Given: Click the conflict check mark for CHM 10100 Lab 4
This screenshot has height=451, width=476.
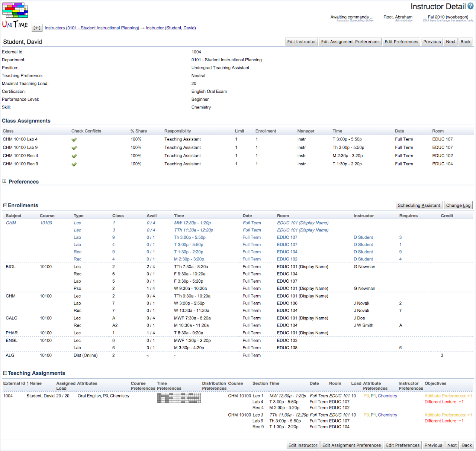Looking at the screenshot, I should click(74, 140).
